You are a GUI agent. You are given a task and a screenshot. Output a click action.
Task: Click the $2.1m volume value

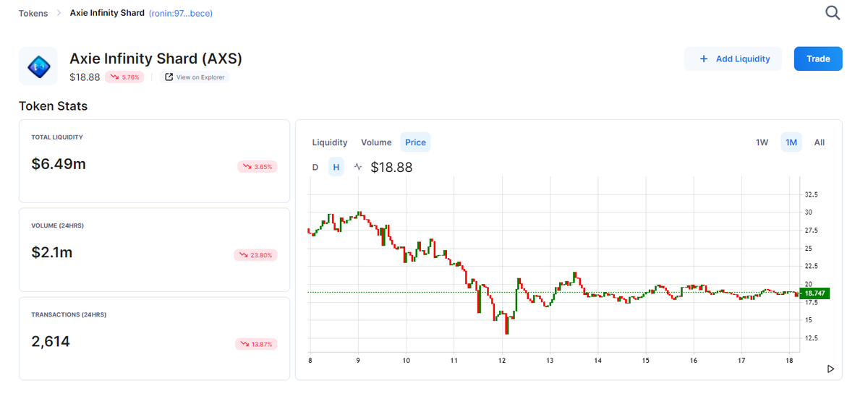click(52, 253)
